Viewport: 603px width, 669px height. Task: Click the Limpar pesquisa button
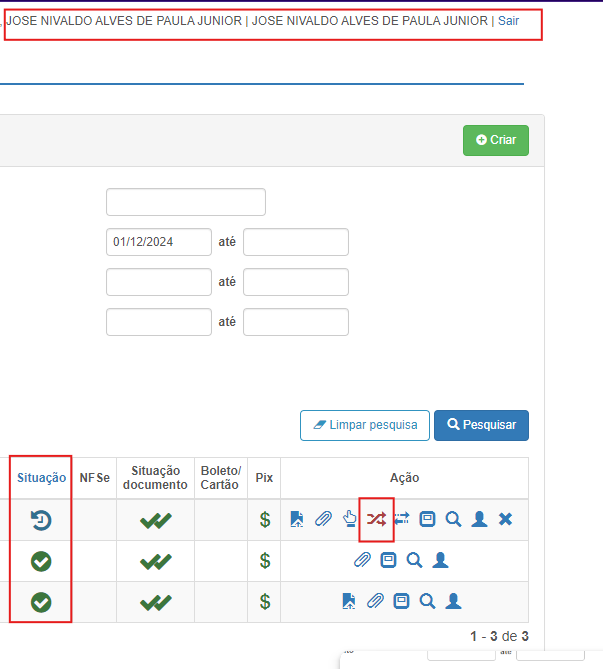[x=365, y=425]
